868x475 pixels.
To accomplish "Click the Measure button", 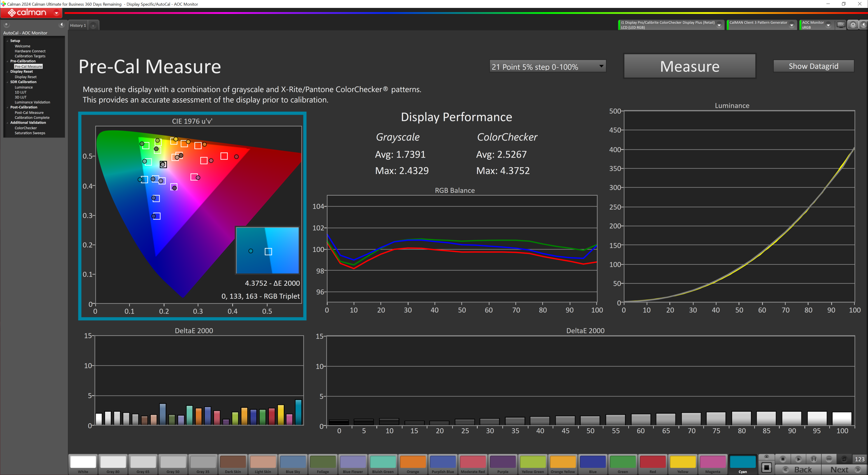I will 689,66.
